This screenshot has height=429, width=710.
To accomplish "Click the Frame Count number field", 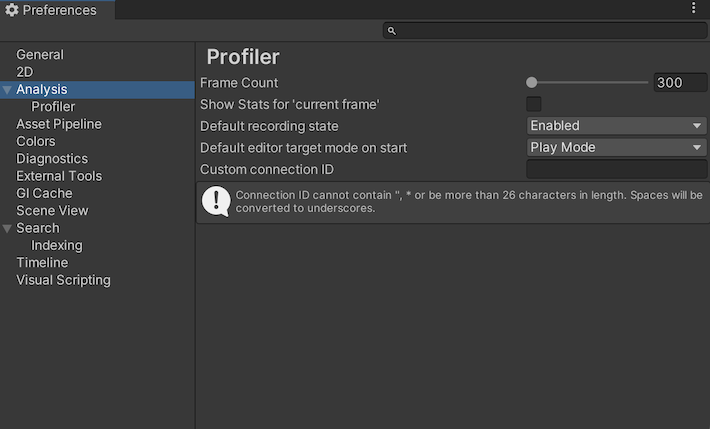I will click(x=680, y=83).
